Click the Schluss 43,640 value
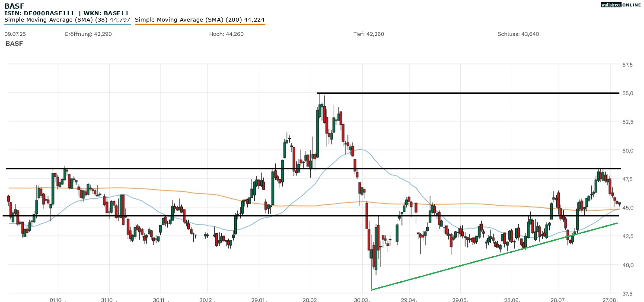Viewport: 644px width, 302px height. click(x=518, y=34)
